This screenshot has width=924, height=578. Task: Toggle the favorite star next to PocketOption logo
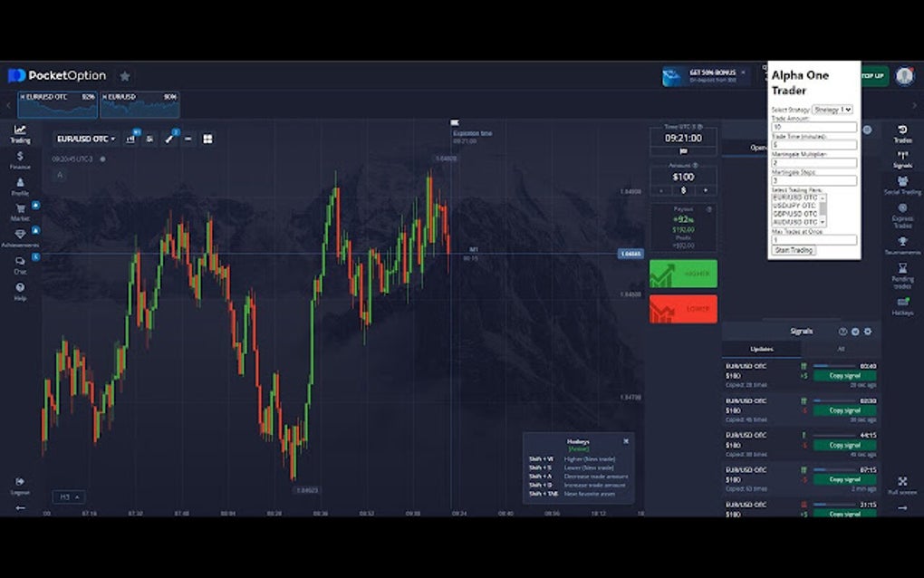(125, 75)
